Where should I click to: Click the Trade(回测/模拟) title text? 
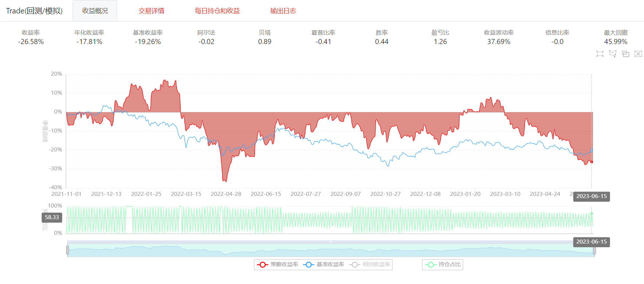(34, 11)
